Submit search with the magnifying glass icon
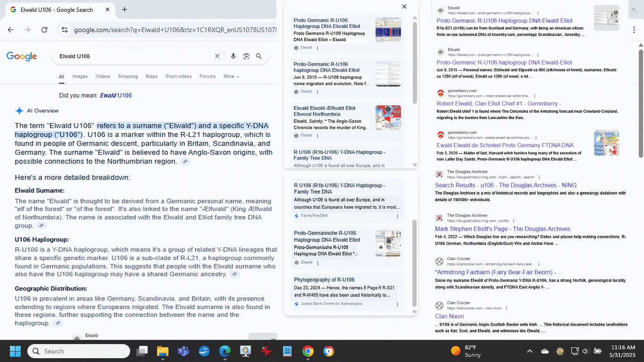644x362 pixels. click(x=259, y=56)
